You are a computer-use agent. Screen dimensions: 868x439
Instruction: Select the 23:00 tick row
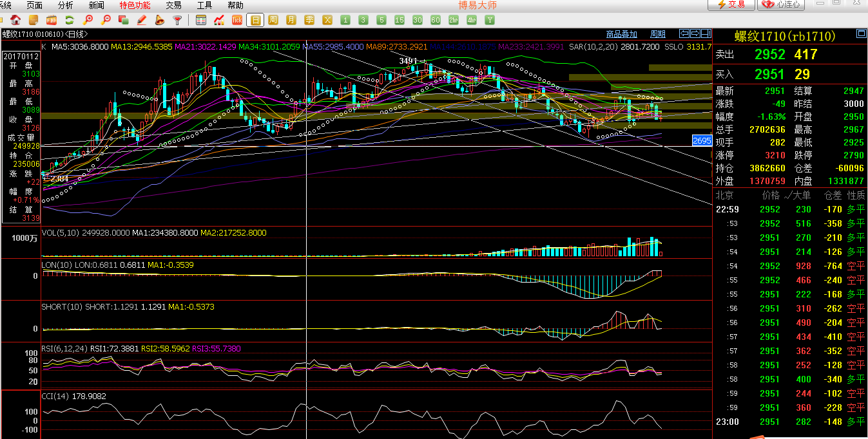[790, 422]
